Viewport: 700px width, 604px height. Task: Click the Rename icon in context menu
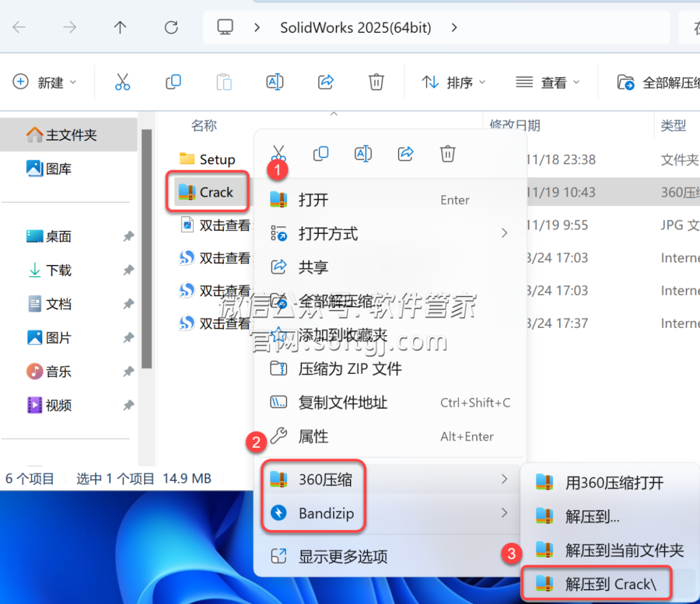pyautogui.click(x=363, y=154)
